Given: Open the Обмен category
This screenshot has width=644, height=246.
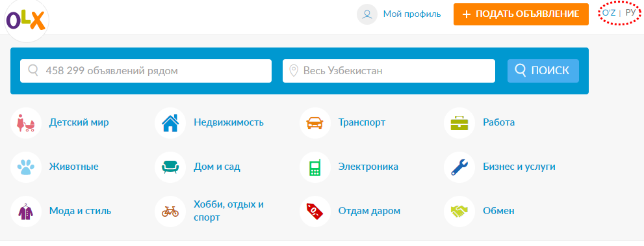Looking at the screenshot, I should [498, 212].
